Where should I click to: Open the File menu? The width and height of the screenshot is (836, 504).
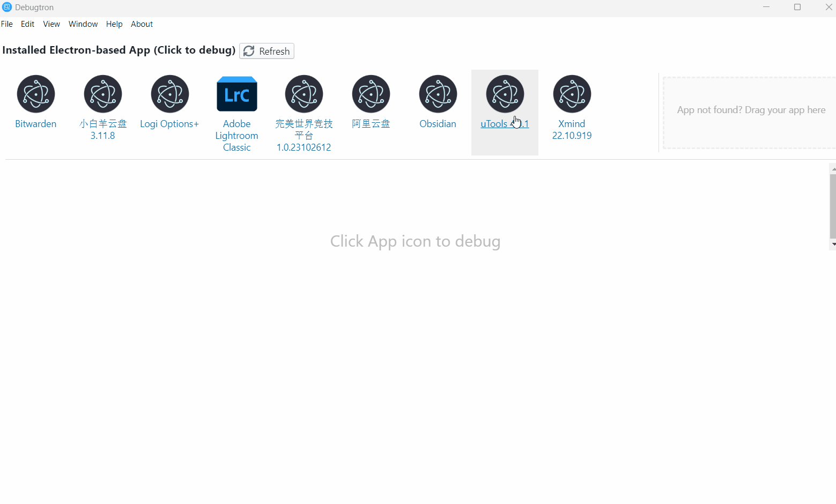point(7,24)
